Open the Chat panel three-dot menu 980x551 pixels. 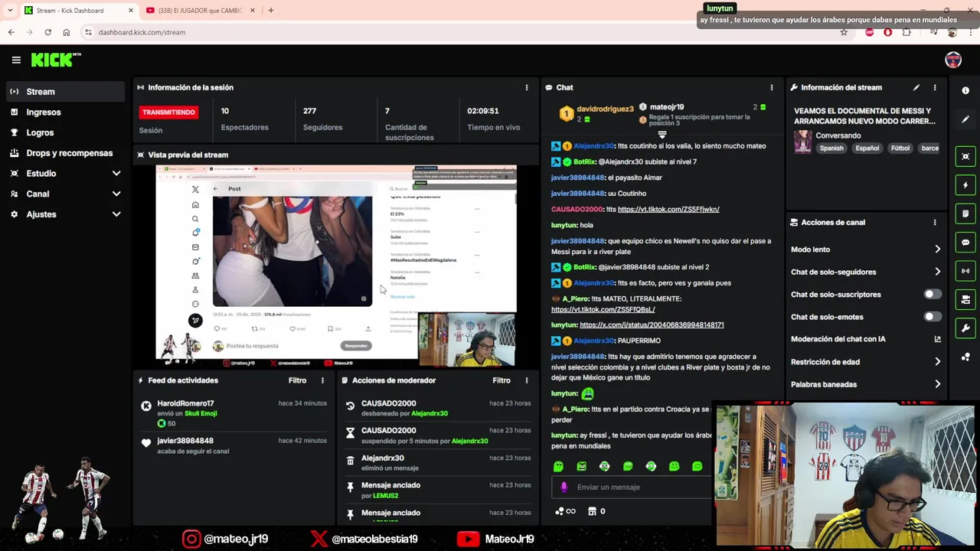coord(772,87)
